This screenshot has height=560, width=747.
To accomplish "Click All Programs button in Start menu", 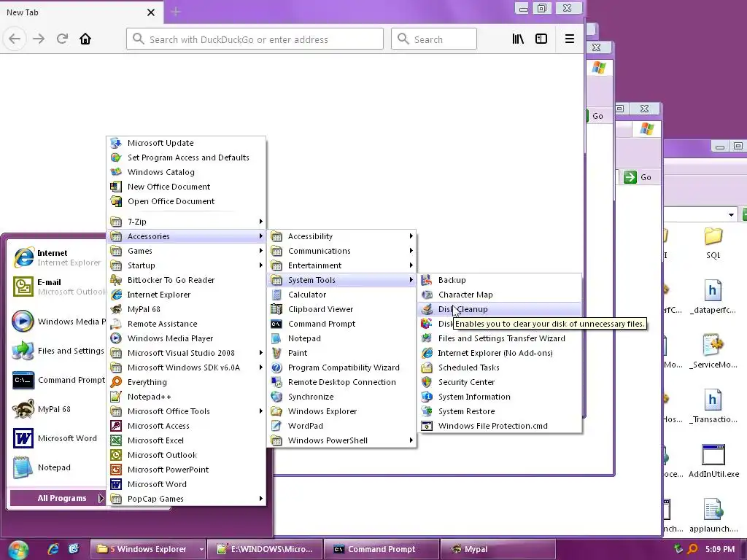I will [x=58, y=498].
